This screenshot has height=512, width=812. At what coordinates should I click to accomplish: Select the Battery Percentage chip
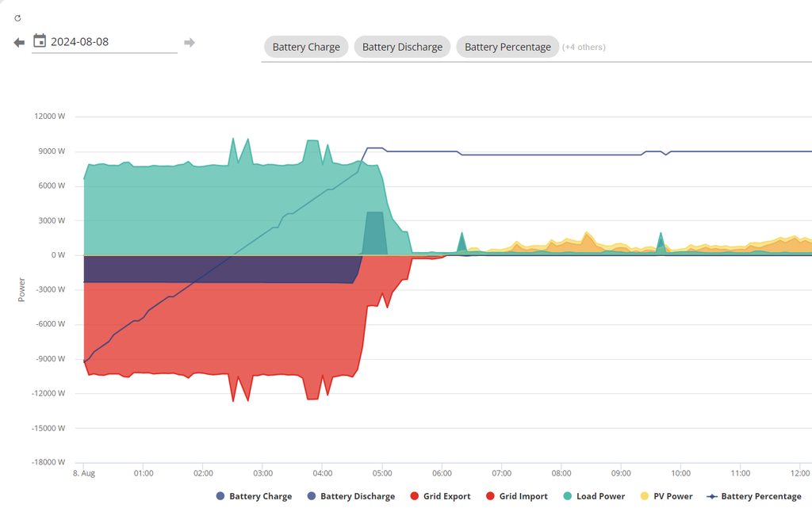(x=507, y=47)
